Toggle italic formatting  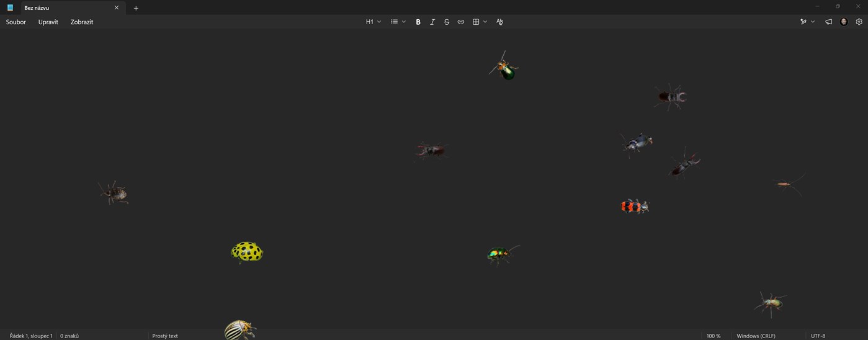pos(432,22)
